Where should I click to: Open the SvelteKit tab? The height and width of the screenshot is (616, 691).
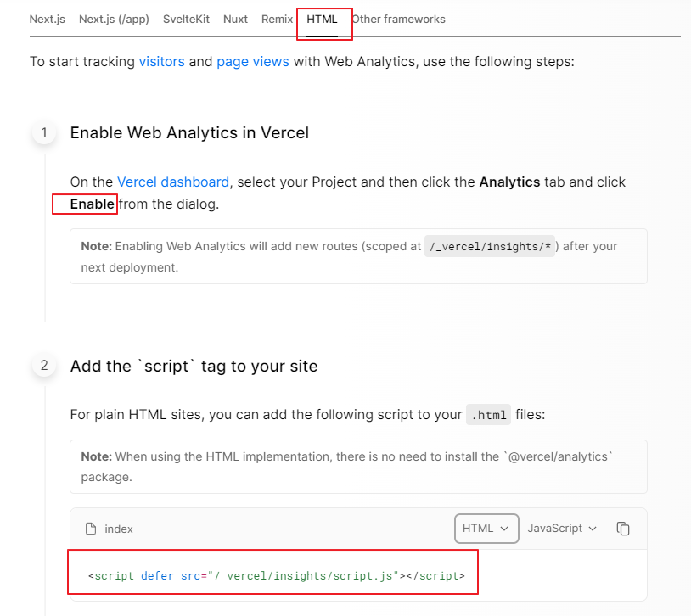pyautogui.click(x=186, y=19)
